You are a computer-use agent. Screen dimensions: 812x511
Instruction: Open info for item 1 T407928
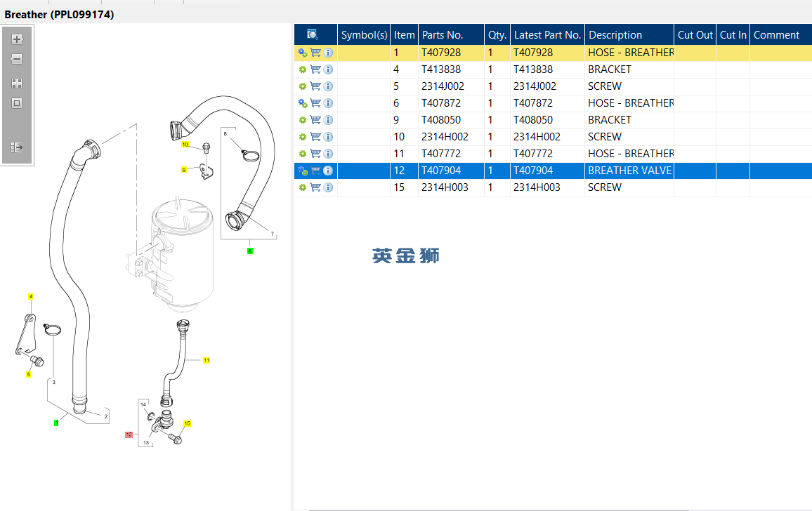pos(328,52)
